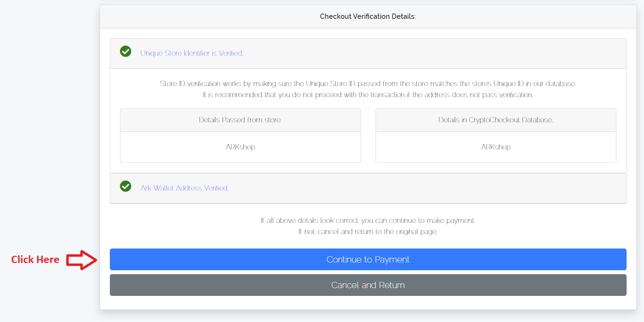
Task: Click the 'If all above details look correct' text
Action: [x=368, y=220]
